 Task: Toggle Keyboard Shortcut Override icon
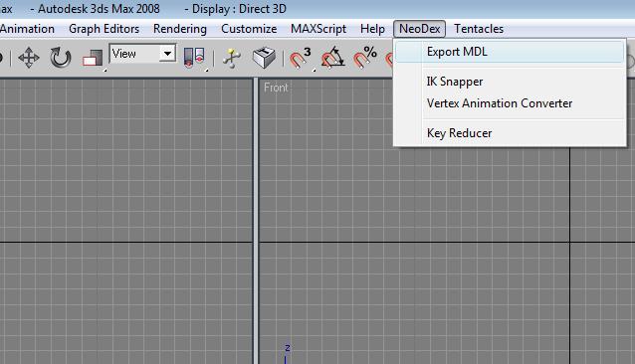coord(264,58)
